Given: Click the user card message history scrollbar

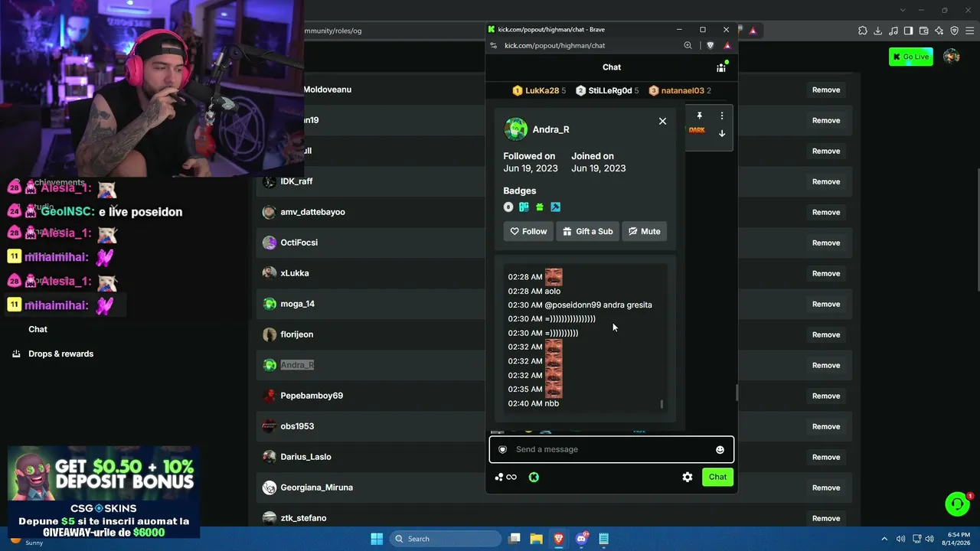Looking at the screenshot, I should (x=661, y=404).
